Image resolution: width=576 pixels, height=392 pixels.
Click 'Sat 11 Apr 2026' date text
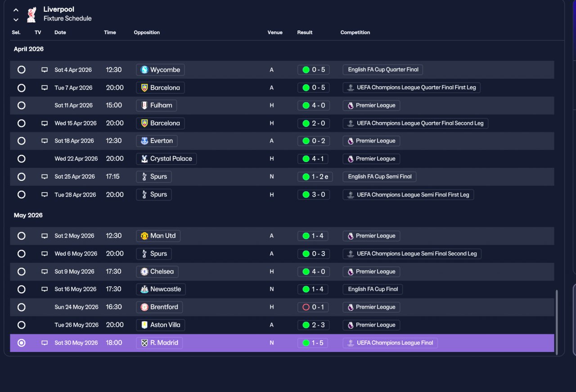74,105
